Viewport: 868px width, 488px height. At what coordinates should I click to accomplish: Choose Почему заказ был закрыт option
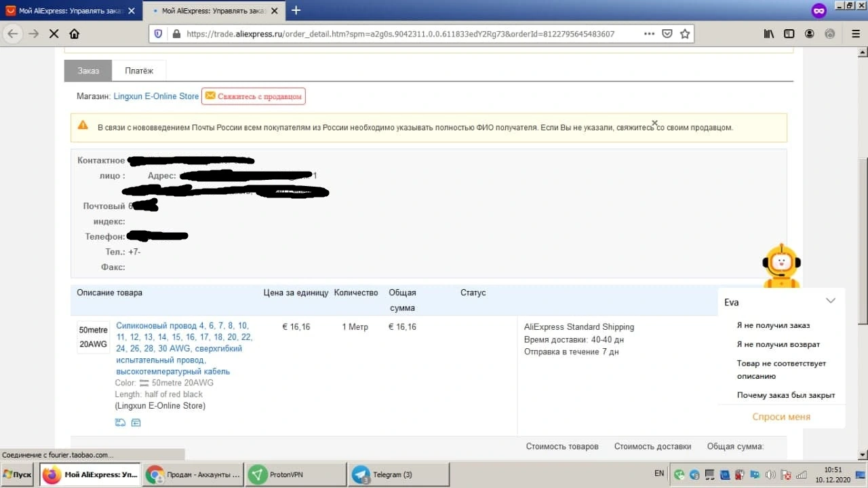pyautogui.click(x=786, y=395)
